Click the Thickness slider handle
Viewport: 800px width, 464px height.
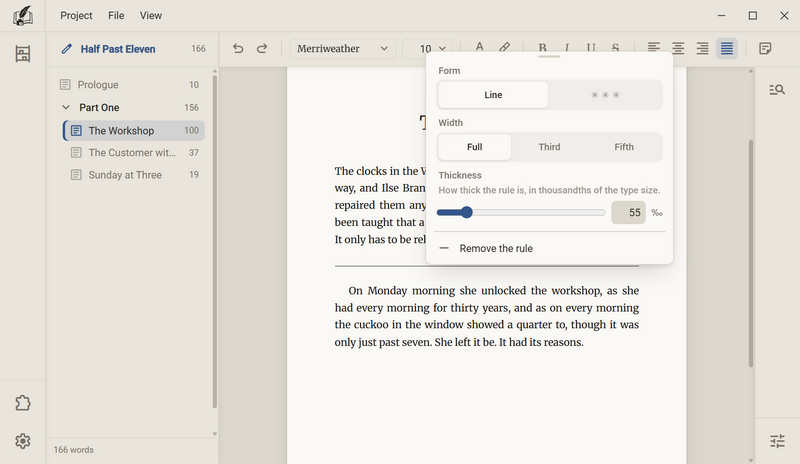click(x=466, y=212)
